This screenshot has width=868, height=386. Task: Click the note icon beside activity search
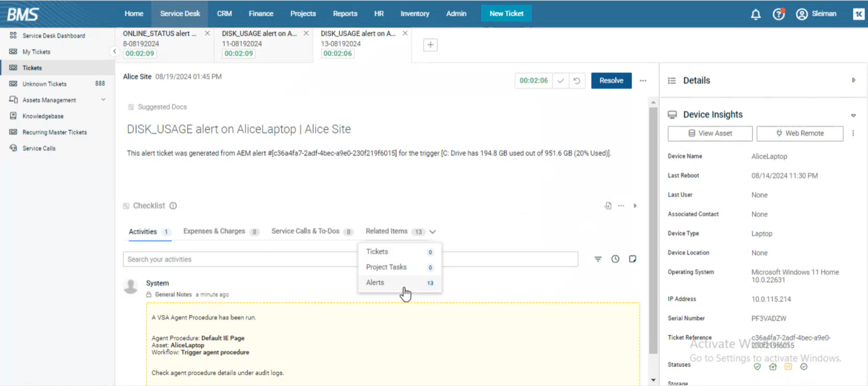pos(632,259)
